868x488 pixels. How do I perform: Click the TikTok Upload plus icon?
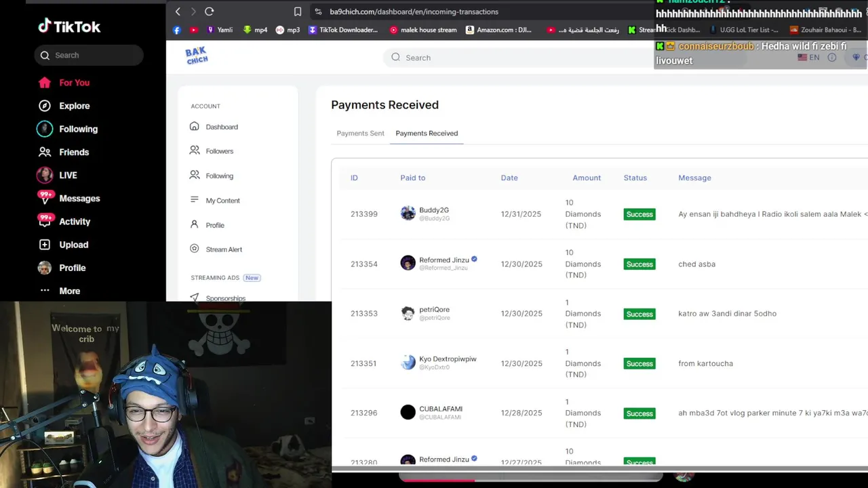point(45,245)
